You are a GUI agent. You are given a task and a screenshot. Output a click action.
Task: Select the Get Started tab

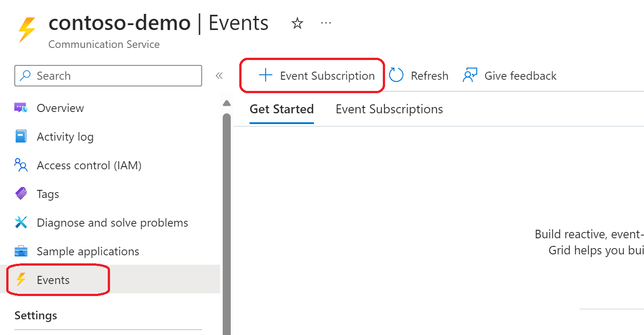[x=281, y=109]
